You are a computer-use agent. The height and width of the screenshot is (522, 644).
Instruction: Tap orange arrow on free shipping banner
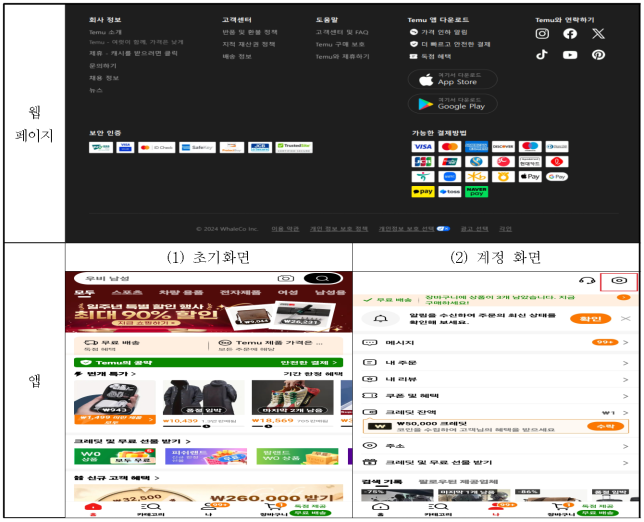tap(623, 297)
